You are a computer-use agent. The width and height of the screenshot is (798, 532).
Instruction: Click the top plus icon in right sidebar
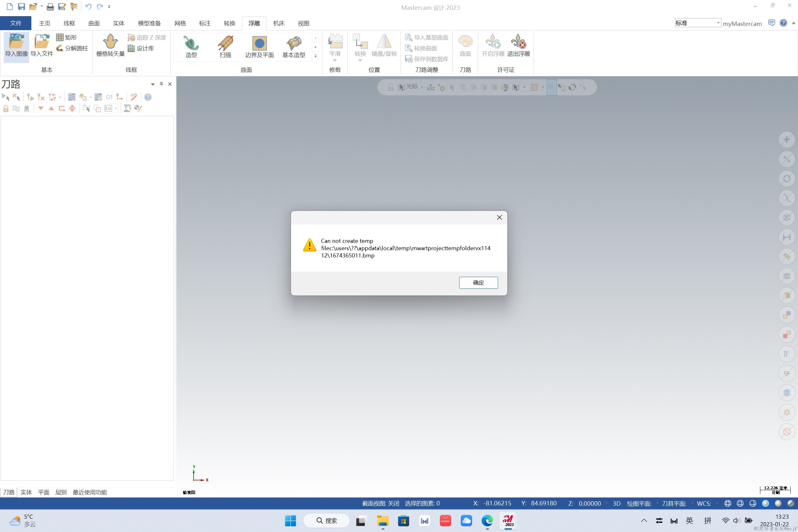pos(787,139)
